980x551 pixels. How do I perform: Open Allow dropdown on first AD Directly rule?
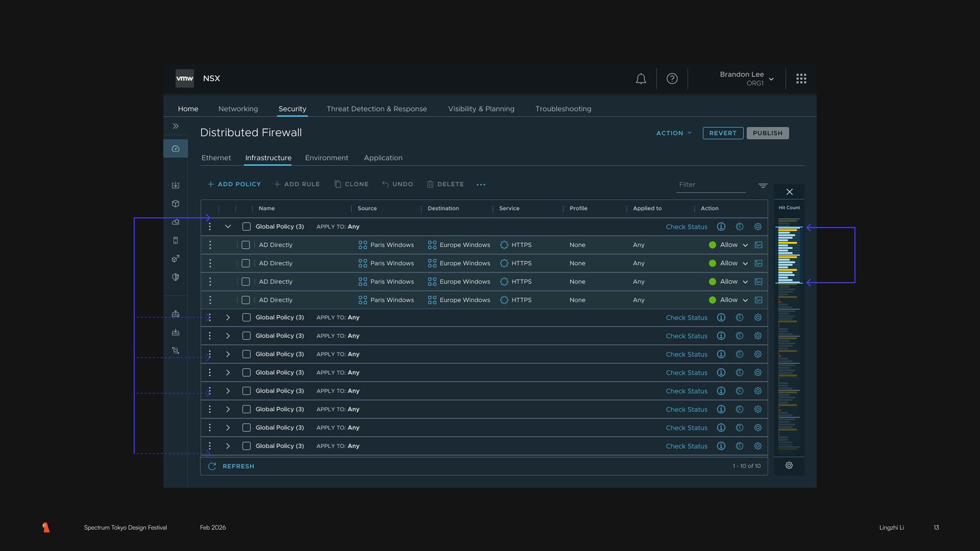pos(745,245)
